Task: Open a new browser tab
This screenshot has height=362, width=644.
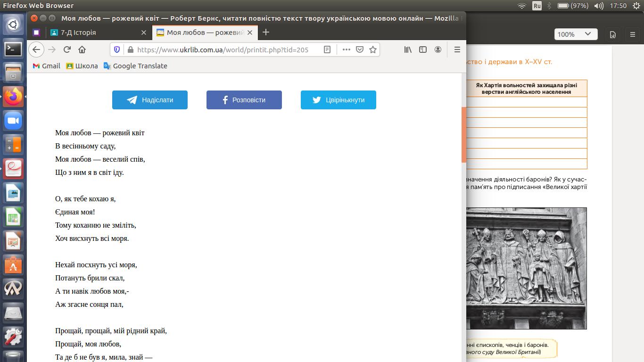Action: click(x=266, y=32)
